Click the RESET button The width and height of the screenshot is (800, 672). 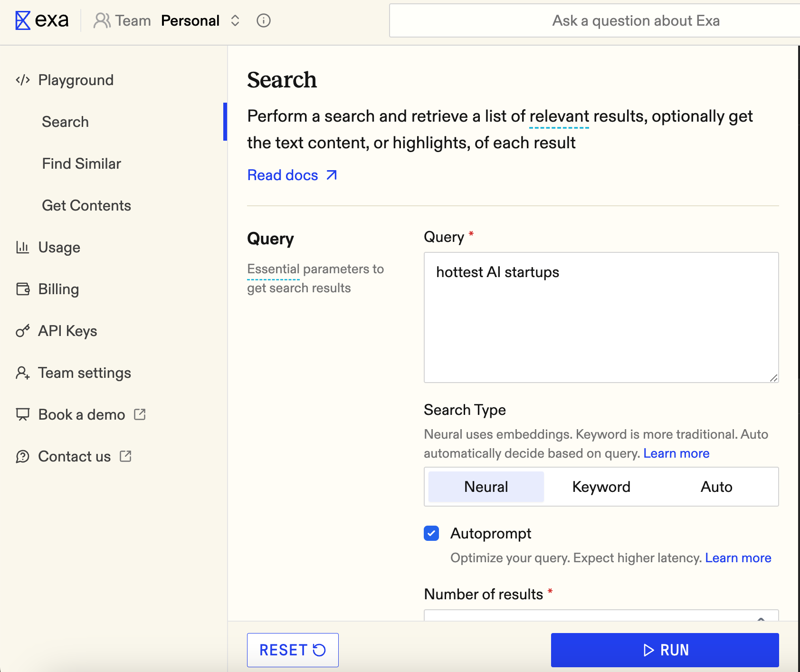(x=293, y=650)
